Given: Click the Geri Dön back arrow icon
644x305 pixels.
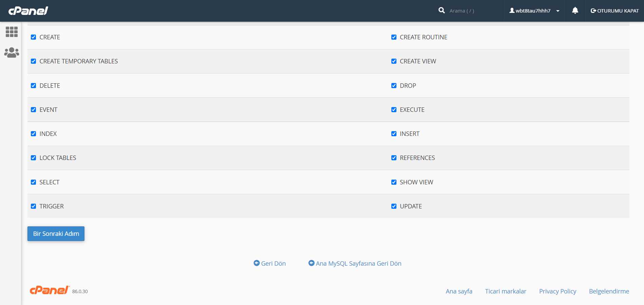Looking at the screenshot, I should click(x=257, y=263).
